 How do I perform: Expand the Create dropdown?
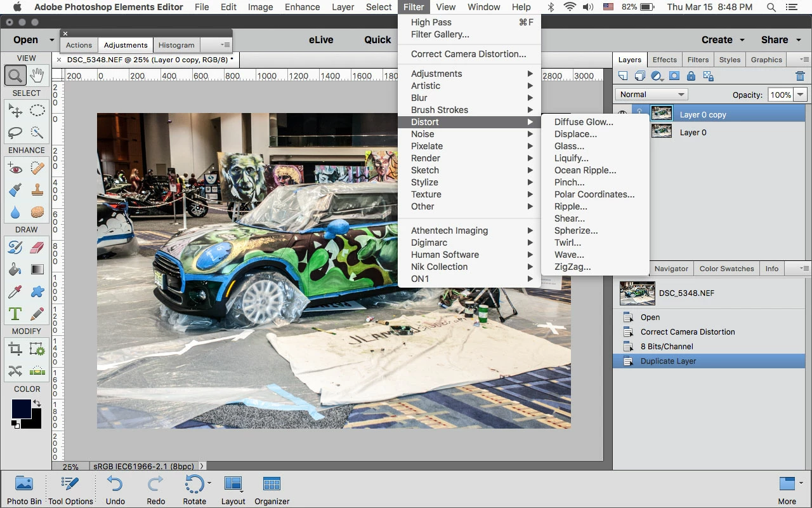742,40
